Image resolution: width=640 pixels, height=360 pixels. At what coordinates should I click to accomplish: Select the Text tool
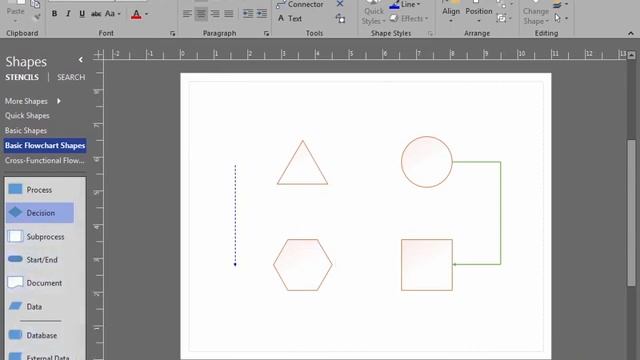[290, 18]
